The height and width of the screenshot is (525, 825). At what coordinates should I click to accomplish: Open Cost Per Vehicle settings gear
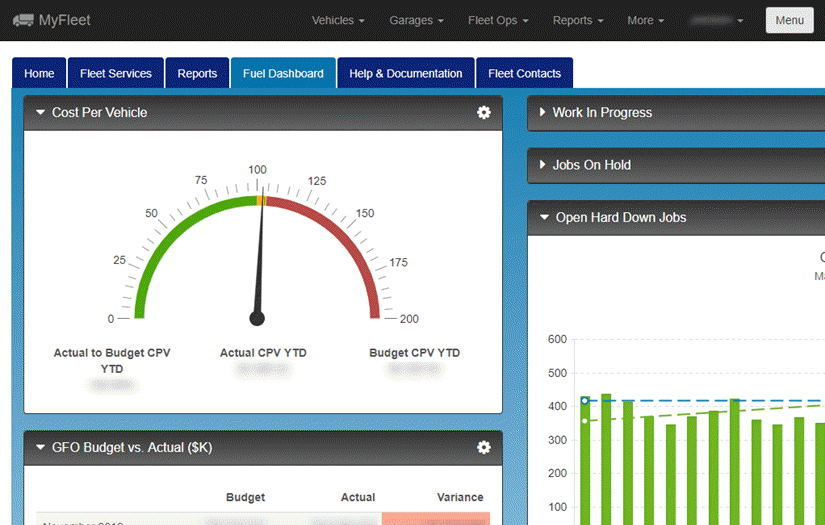[x=484, y=112]
